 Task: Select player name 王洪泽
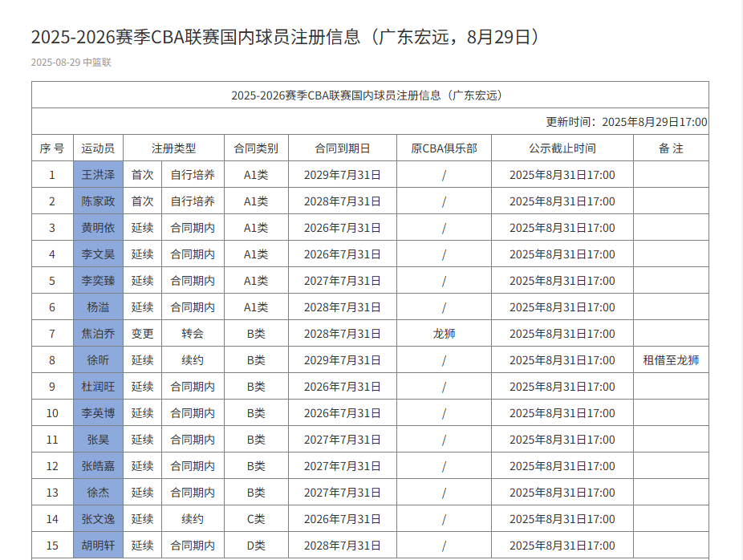(98, 175)
